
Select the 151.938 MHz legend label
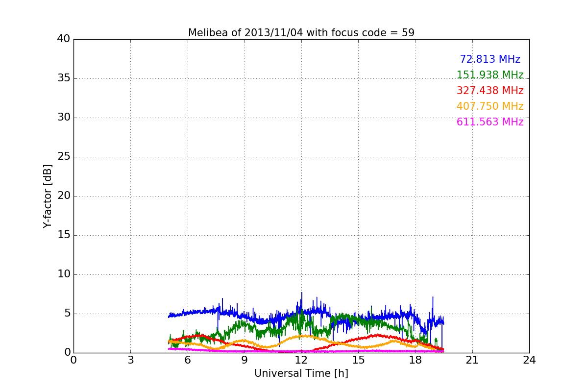point(490,75)
